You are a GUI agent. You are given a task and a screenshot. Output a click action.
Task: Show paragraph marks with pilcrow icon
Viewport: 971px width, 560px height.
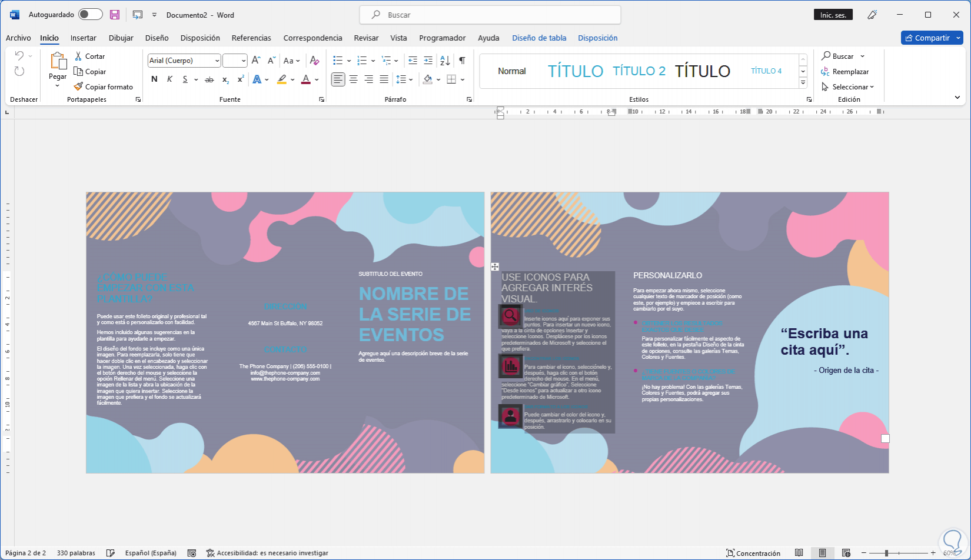(463, 61)
